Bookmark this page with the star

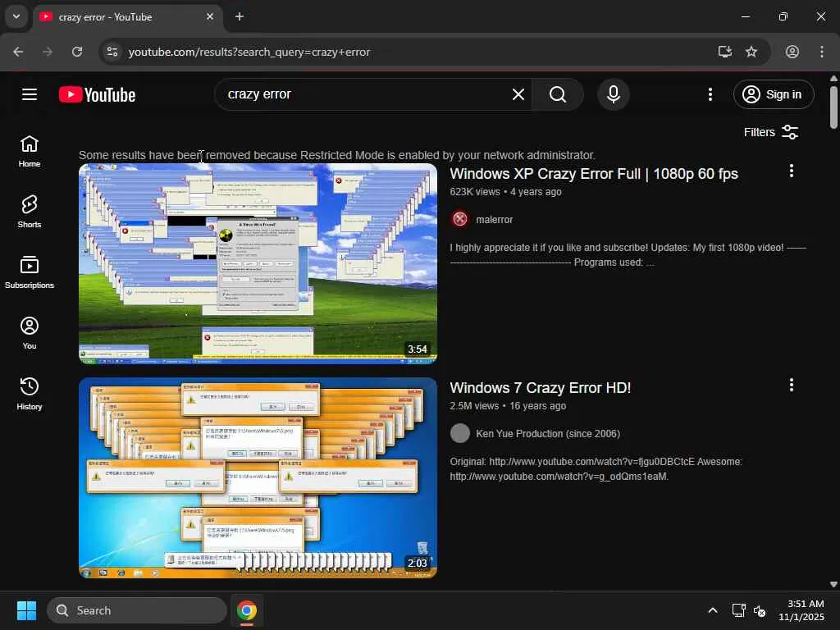(751, 52)
